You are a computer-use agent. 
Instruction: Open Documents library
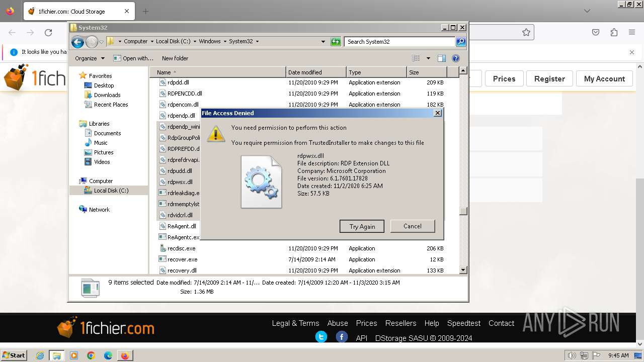(x=107, y=133)
